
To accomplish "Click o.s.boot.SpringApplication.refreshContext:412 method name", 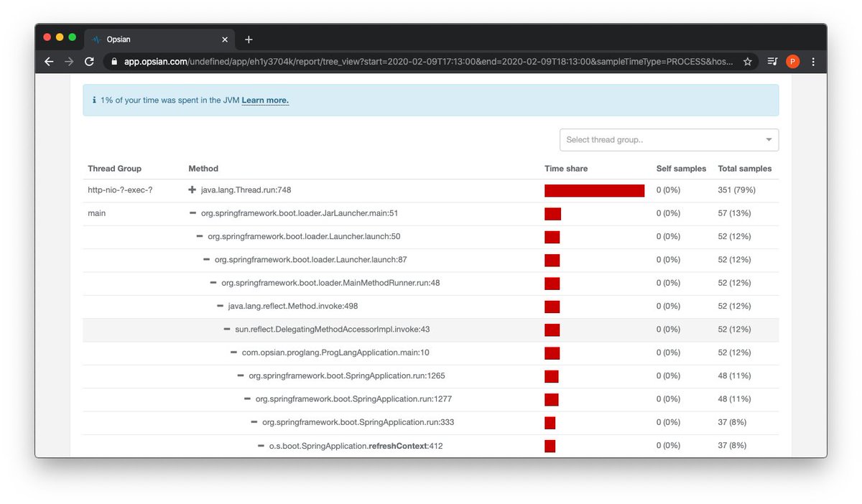I will (x=356, y=445).
